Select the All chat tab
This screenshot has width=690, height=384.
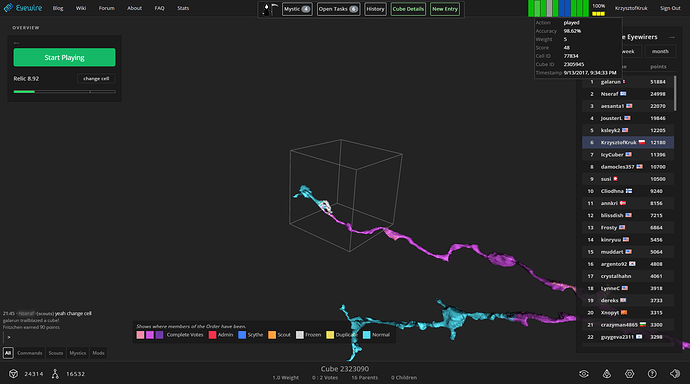point(8,353)
